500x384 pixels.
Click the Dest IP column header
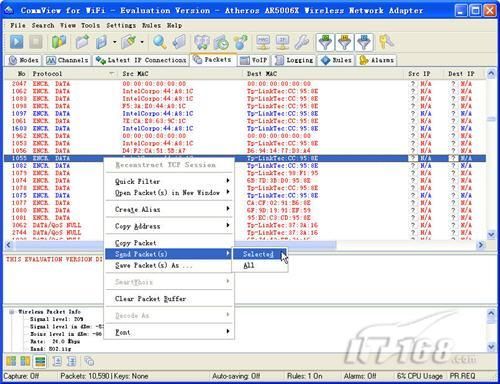point(464,74)
